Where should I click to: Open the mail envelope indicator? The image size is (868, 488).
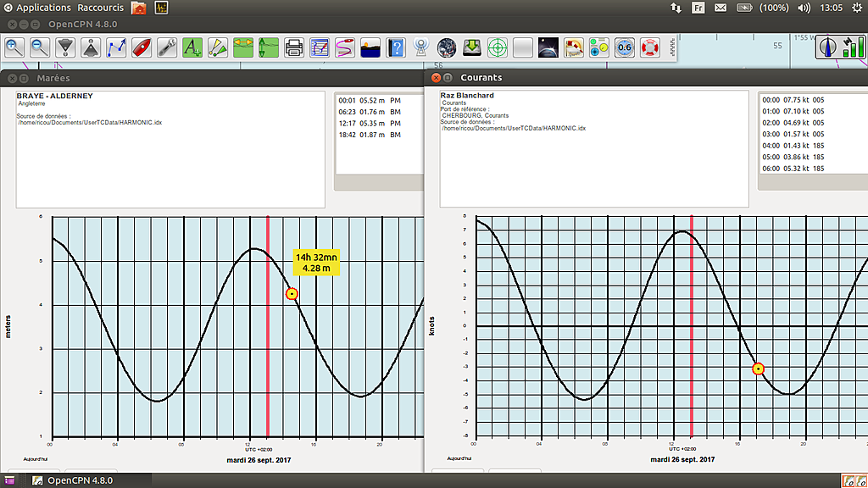(721, 8)
